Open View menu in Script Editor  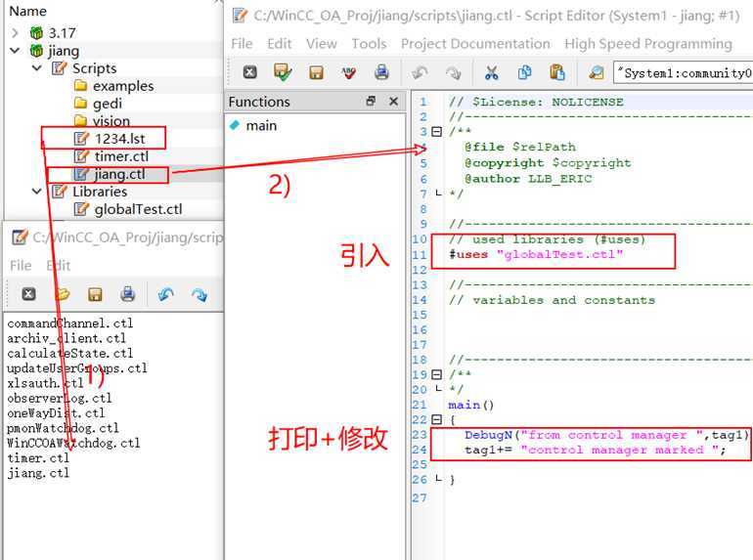322,44
